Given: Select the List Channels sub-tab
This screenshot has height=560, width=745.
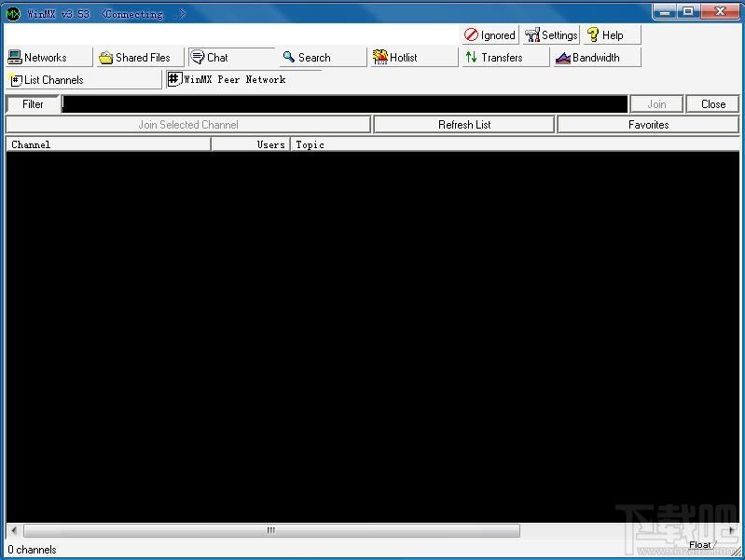Looking at the screenshot, I should click(84, 80).
